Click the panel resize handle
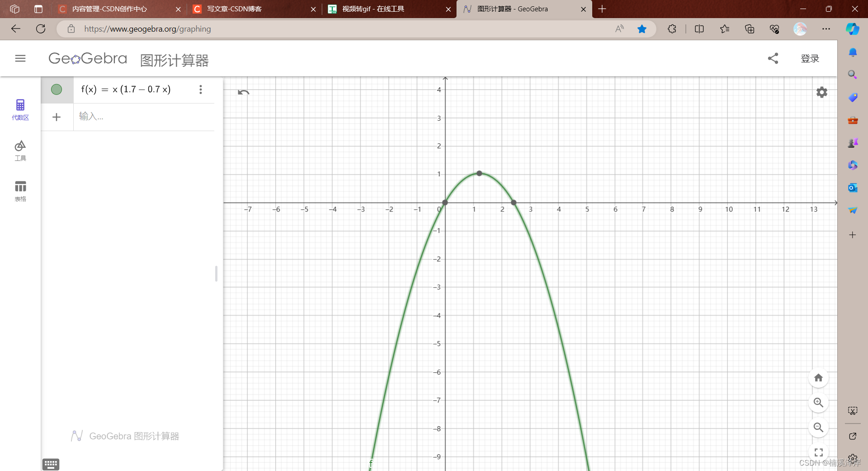Screen dimensions: 868x471 (216, 274)
